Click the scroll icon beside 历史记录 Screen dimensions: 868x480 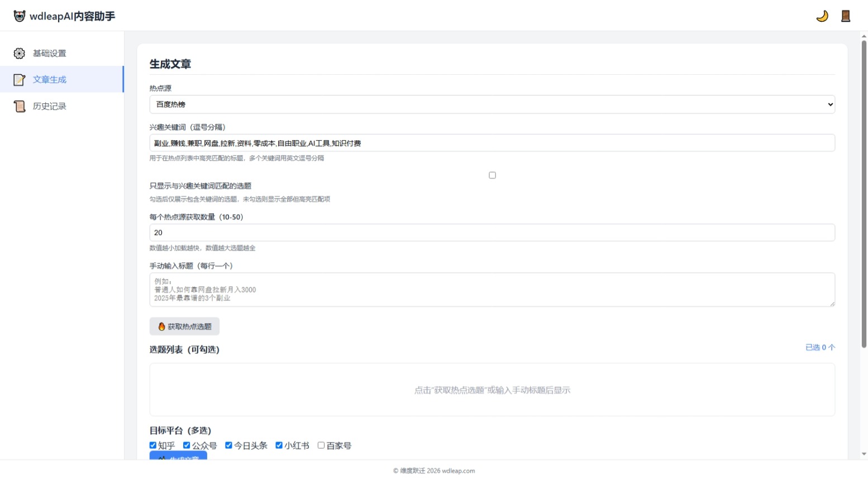(x=20, y=106)
